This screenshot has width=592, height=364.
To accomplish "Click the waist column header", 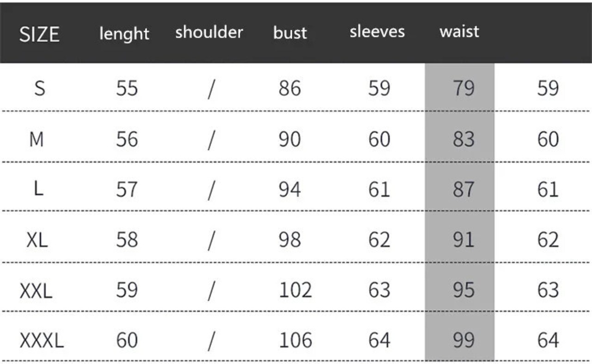I will (x=459, y=31).
